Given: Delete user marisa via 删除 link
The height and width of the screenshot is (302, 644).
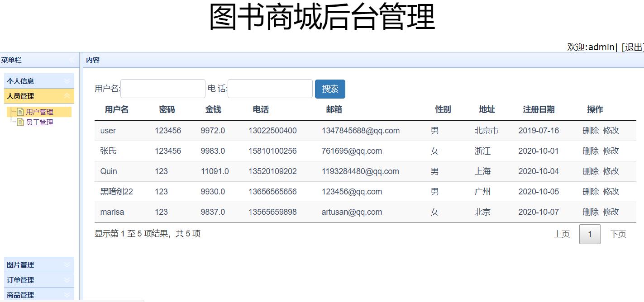Looking at the screenshot, I should point(591,212).
